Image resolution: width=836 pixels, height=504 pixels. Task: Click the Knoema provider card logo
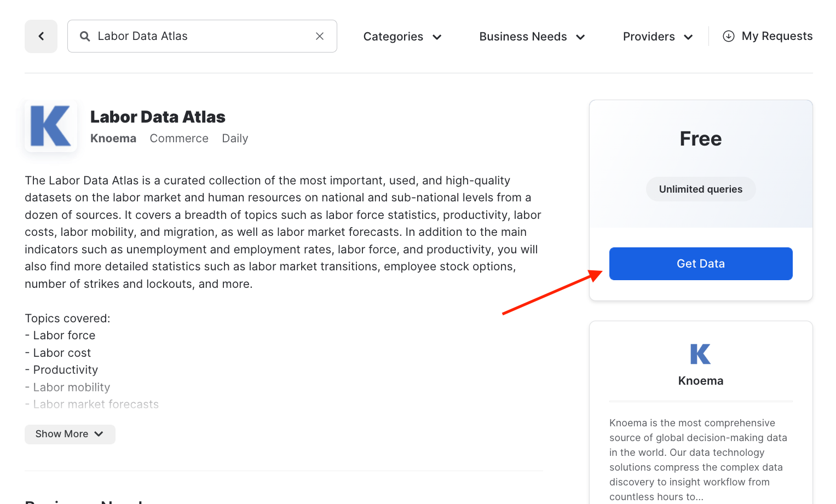coord(700,354)
